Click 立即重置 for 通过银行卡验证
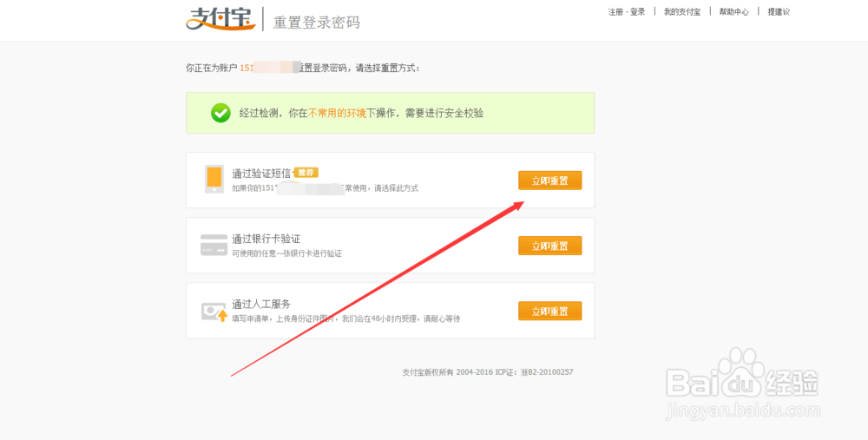868x440 pixels. point(549,246)
